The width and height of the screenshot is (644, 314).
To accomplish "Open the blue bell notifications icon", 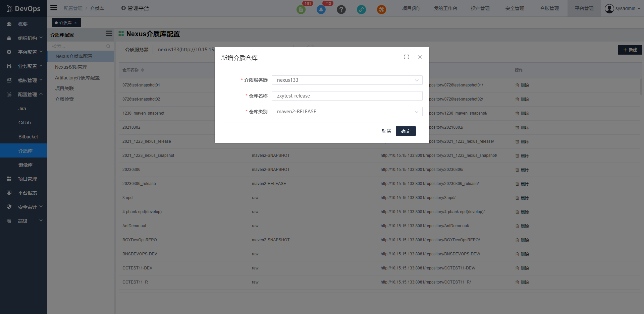I will tap(321, 9).
